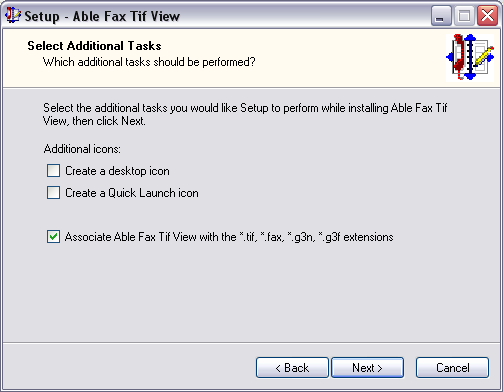Go to the previous step with Back
503x392 pixels.
[292, 368]
